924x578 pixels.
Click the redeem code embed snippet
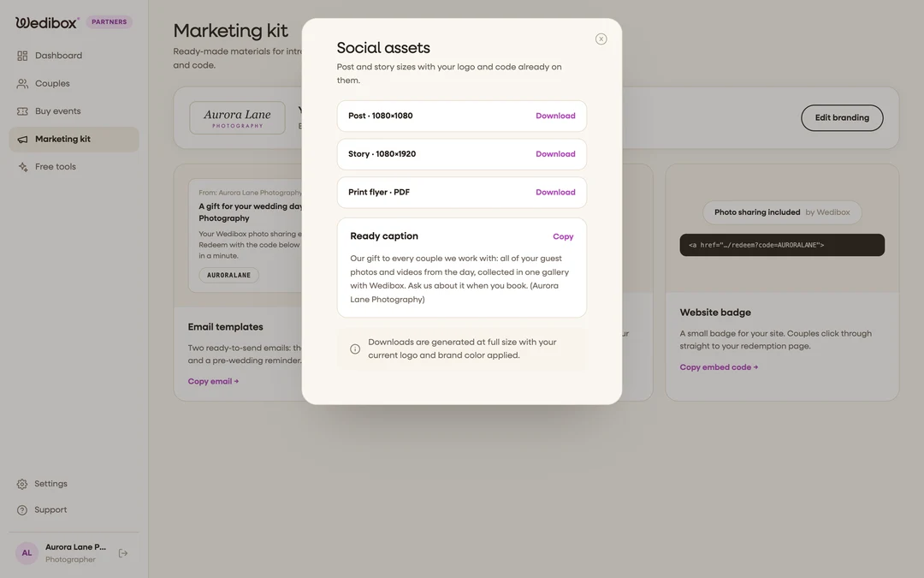(x=781, y=245)
